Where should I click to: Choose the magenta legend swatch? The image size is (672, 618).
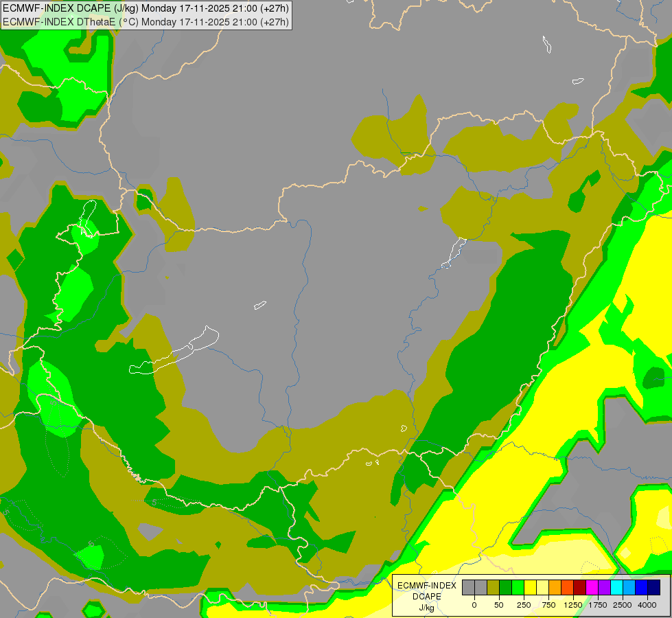(x=592, y=588)
